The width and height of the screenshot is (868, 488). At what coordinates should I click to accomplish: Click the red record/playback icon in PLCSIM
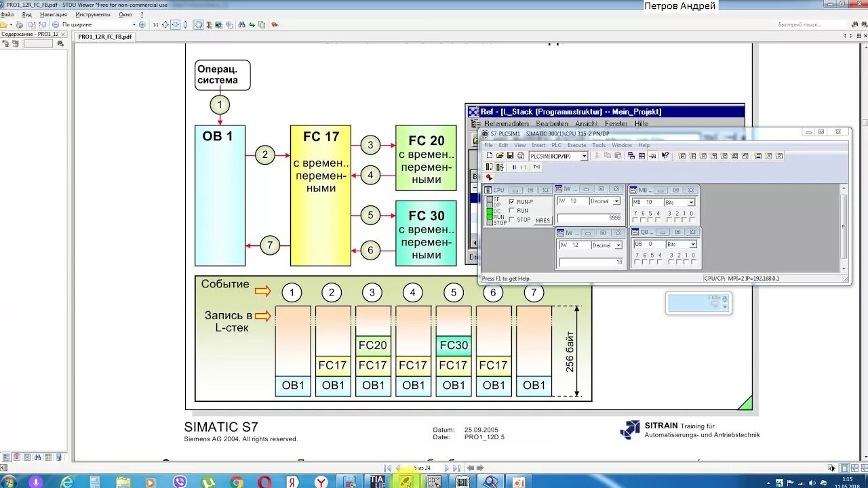(489, 178)
